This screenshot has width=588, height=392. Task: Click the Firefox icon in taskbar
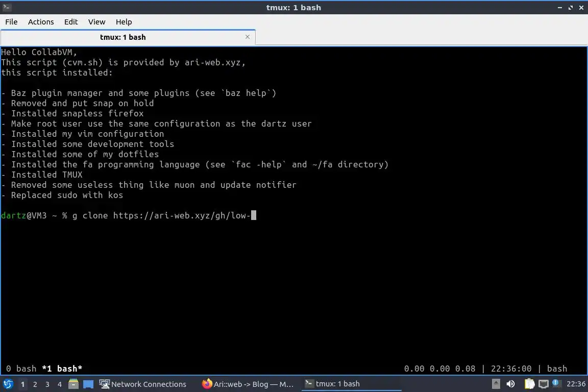pyautogui.click(x=207, y=384)
